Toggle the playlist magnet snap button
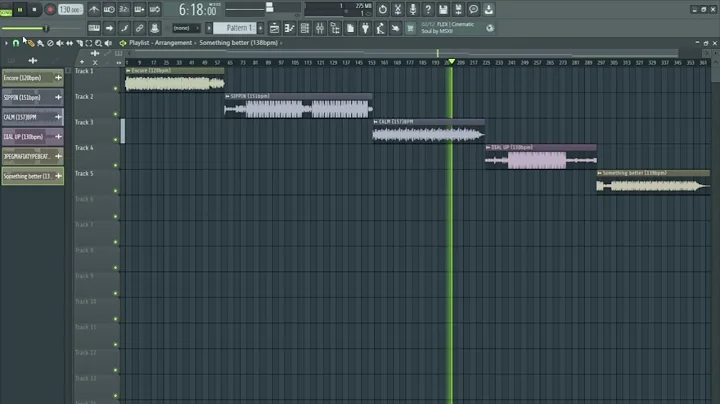This screenshot has width=720, height=404. tap(16, 43)
